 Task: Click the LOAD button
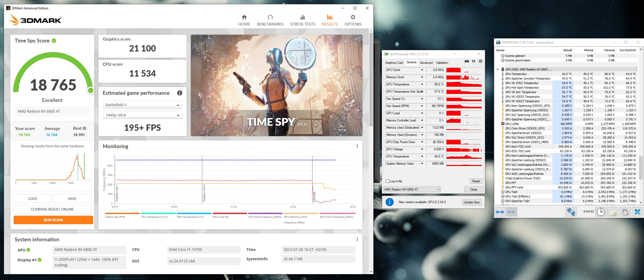32,199
